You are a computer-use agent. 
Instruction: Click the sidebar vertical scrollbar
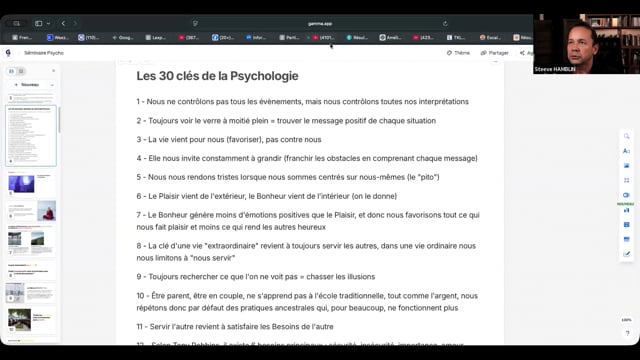click(59, 120)
